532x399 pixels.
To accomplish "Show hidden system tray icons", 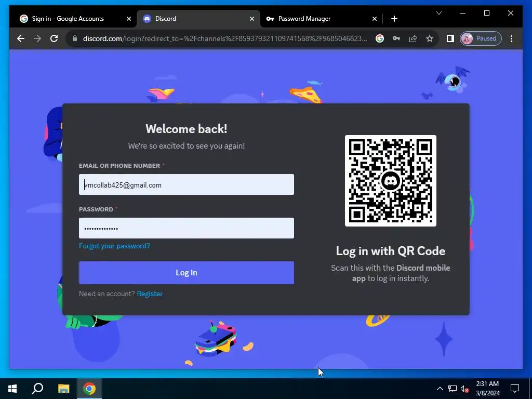I will click(x=440, y=389).
